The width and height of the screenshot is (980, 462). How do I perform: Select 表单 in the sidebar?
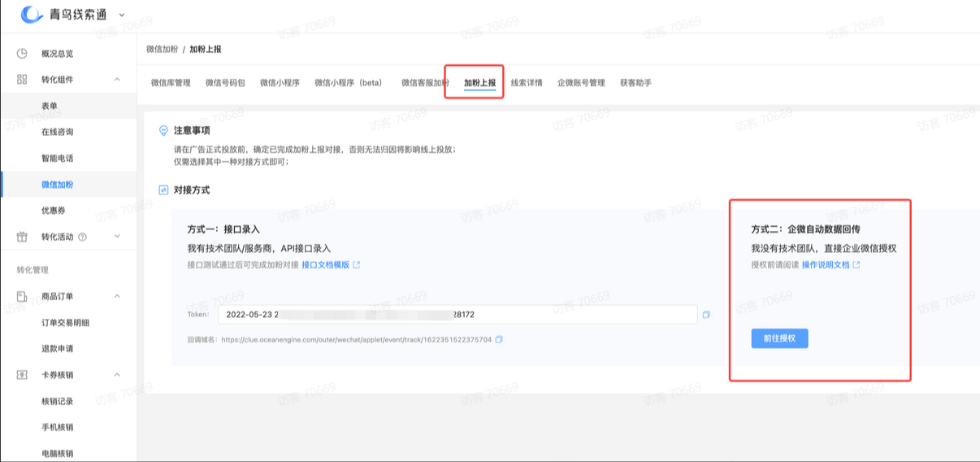coord(50,106)
